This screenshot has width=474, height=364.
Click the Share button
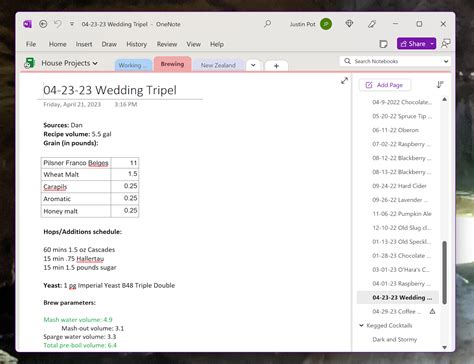(413, 44)
